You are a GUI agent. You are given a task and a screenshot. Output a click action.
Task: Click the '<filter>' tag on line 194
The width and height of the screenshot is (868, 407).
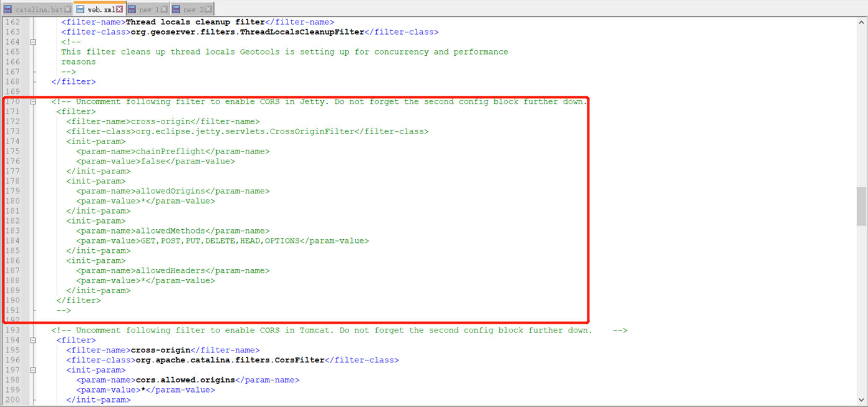tap(76, 341)
